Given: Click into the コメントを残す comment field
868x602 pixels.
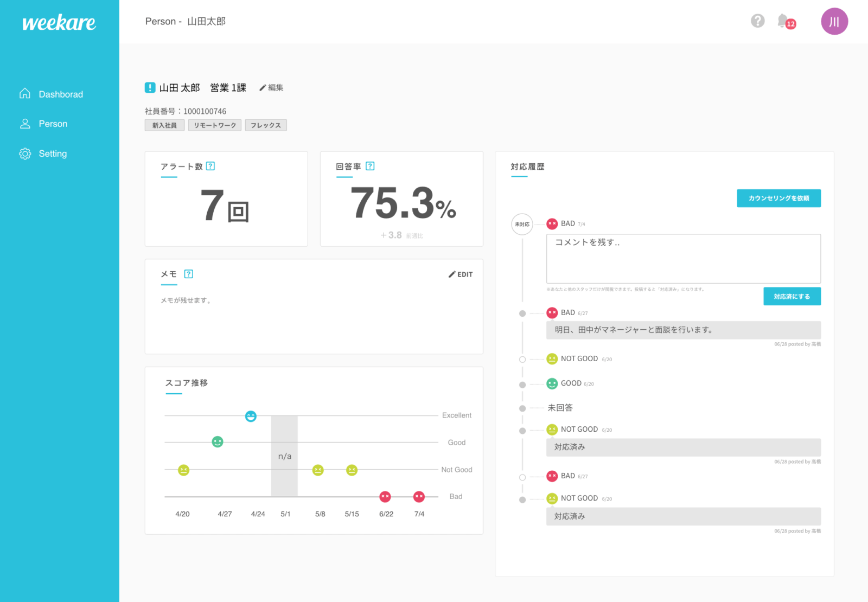Looking at the screenshot, I should tap(683, 259).
